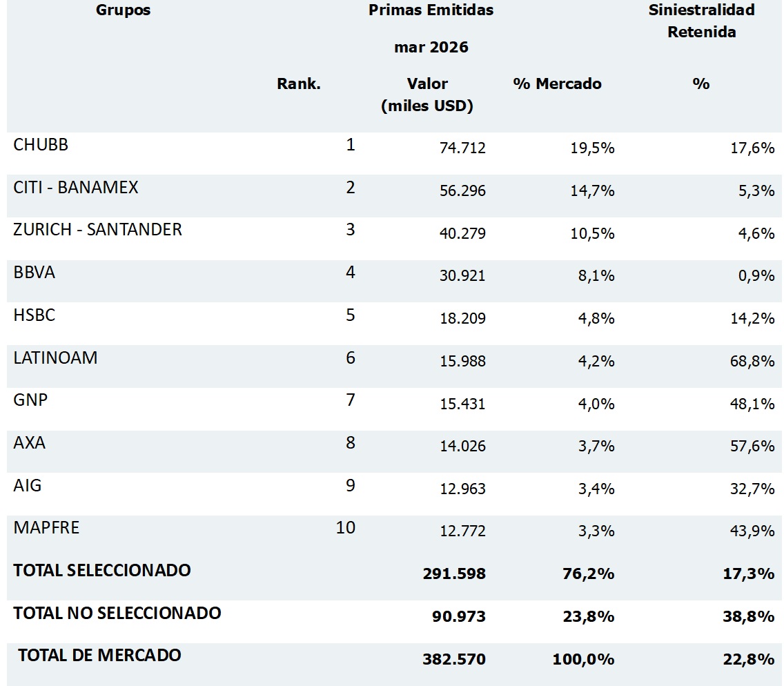Click the GNP market share 4,0%
The width and height of the screenshot is (784, 686).
[596, 404]
